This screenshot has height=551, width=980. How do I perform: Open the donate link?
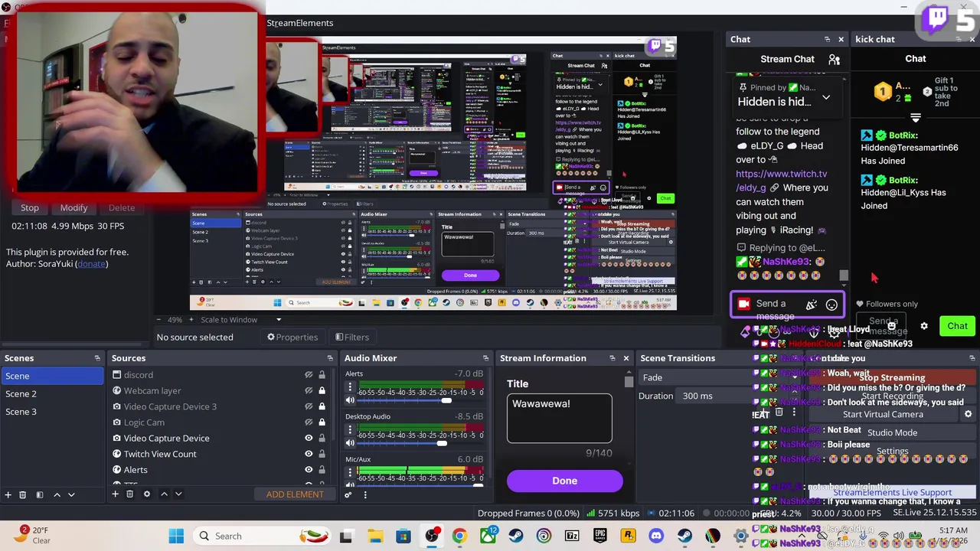click(91, 264)
